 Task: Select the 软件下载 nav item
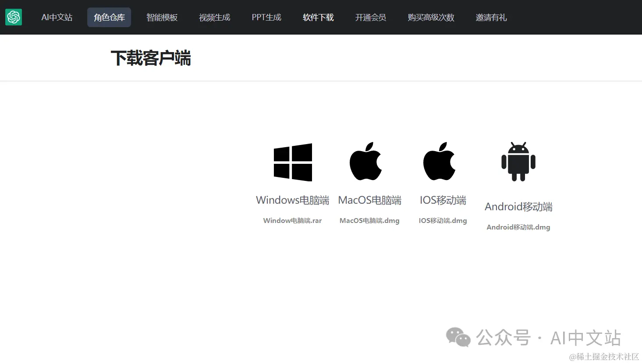(318, 18)
